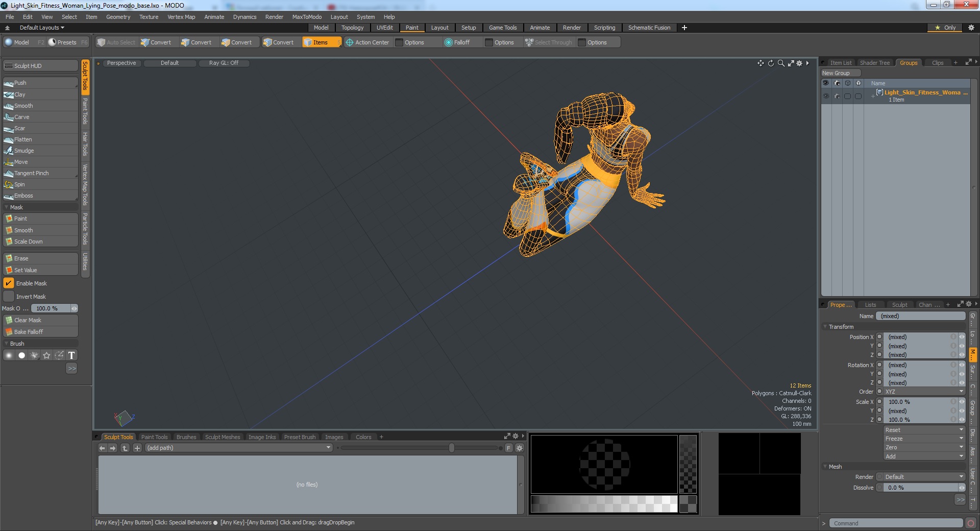The height and width of the screenshot is (531, 980).
Task: Select the Clay sculpt tool
Action: tap(40, 94)
